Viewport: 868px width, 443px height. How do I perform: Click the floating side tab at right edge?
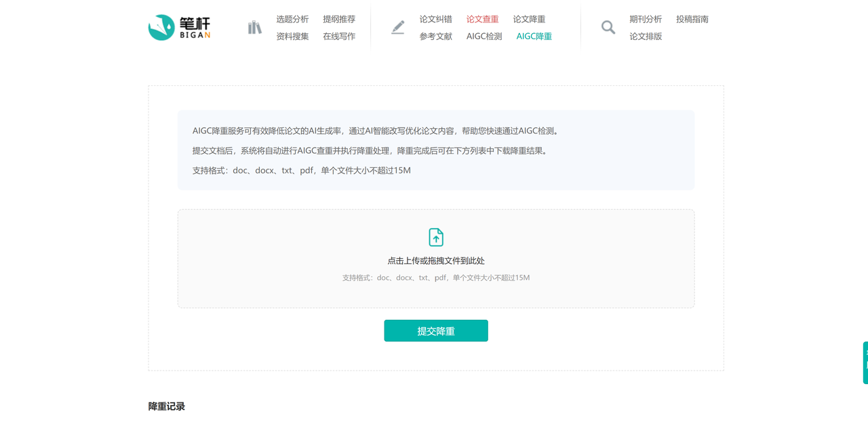[x=865, y=362]
